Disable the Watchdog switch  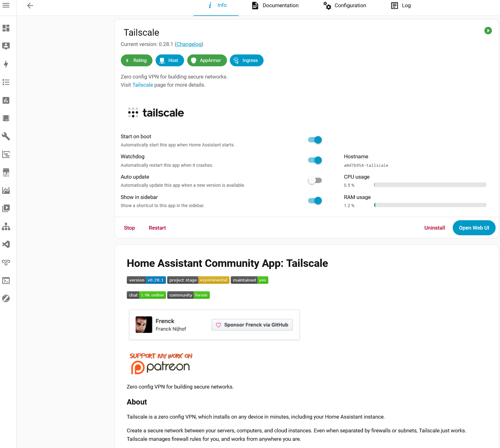(x=315, y=160)
